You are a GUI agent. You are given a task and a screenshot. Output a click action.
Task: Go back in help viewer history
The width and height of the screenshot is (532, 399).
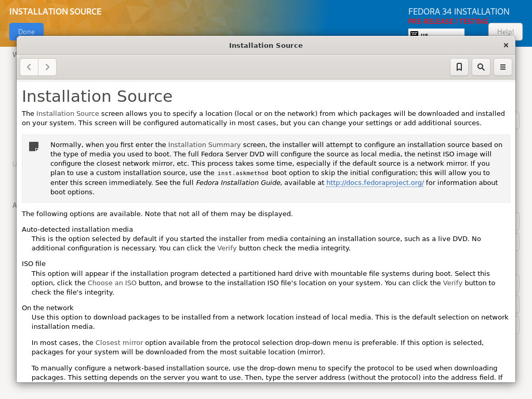click(x=29, y=67)
